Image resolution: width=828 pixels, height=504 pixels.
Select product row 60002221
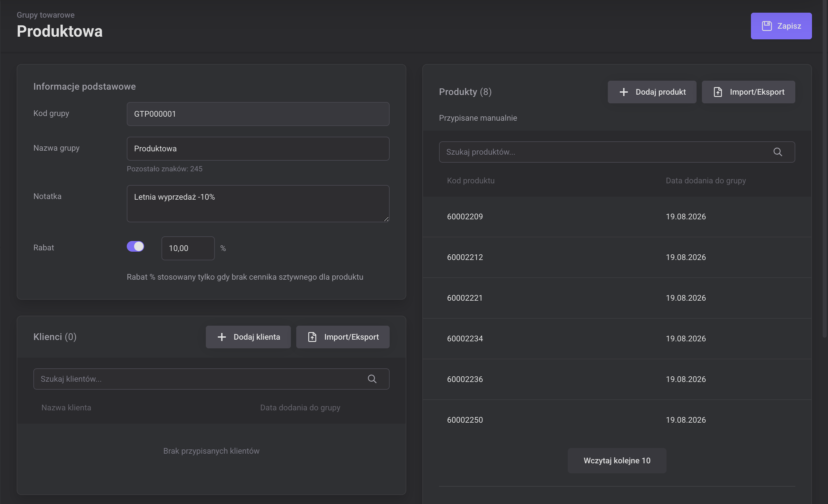click(x=616, y=298)
